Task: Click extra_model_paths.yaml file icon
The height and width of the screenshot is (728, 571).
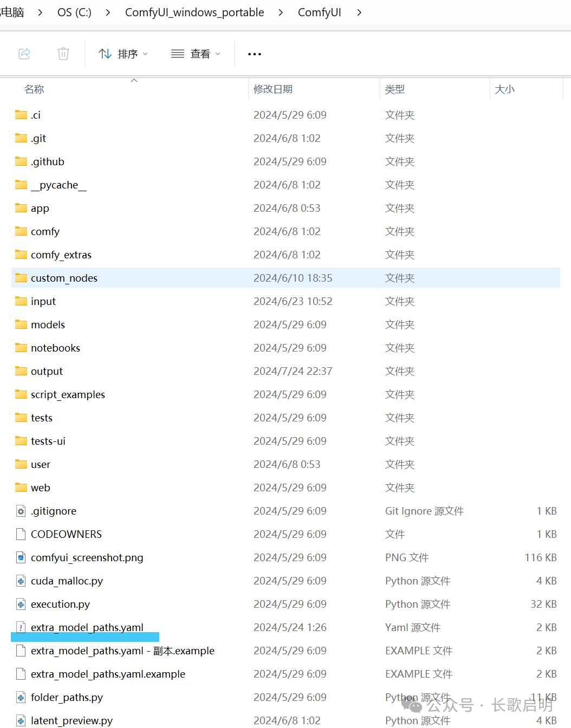Action: click(x=21, y=627)
